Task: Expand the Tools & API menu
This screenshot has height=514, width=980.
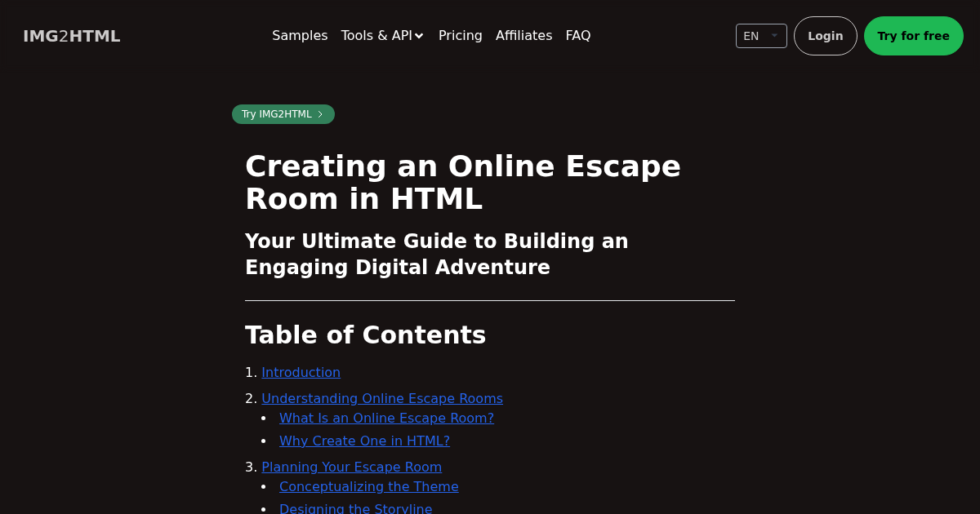Action: coord(376,36)
